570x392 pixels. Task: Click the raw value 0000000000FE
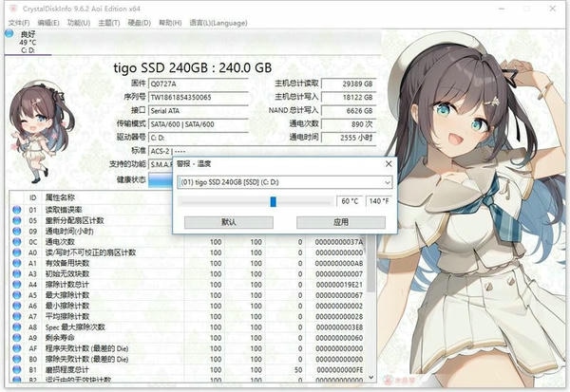point(339,370)
